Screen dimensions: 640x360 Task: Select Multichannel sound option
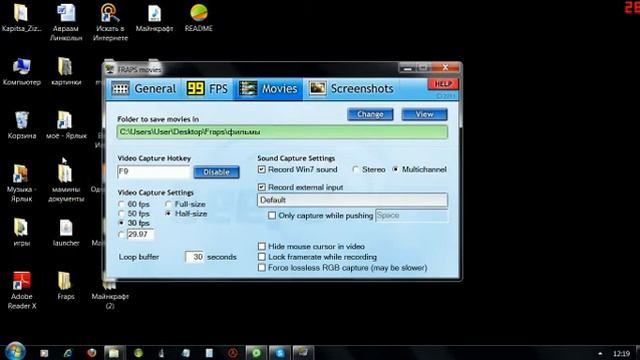(395, 169)
